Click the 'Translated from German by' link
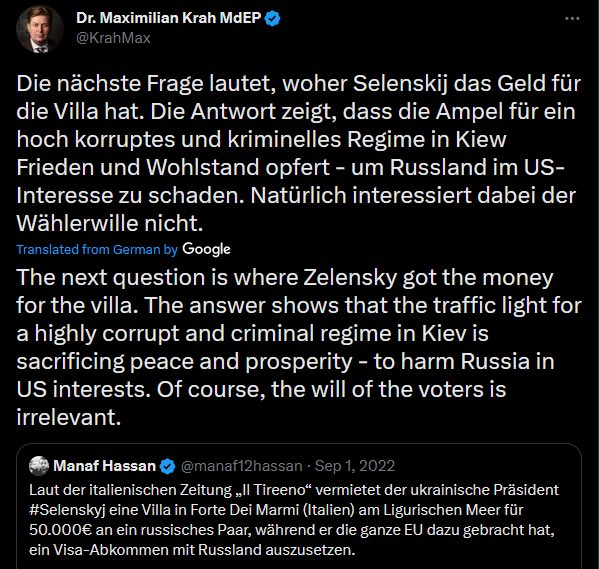Viewport: 599px width, 569px height. pyautogui.click(x=97, y=250)
